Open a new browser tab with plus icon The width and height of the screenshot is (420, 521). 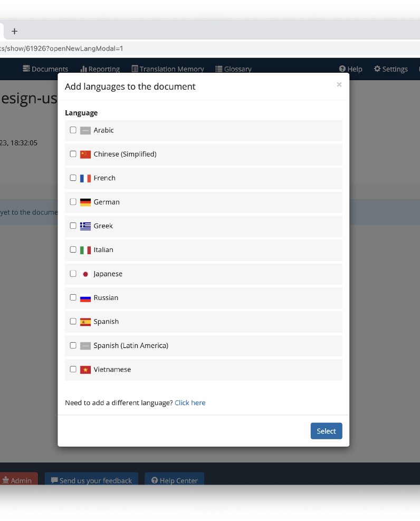(14, 31)
